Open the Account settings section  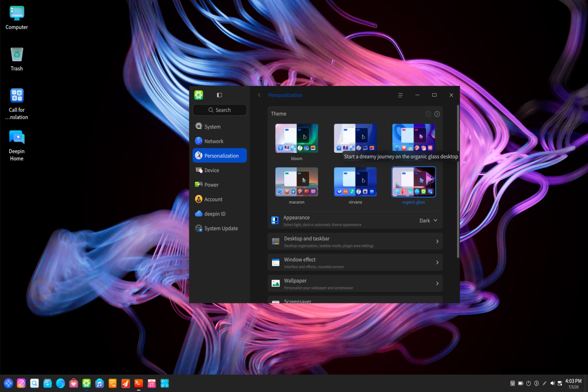198,199
